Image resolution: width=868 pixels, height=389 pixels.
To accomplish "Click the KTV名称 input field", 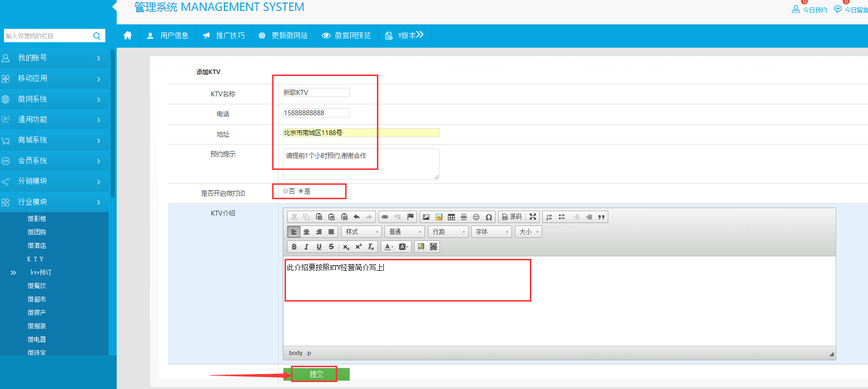I will coord(316,92).
